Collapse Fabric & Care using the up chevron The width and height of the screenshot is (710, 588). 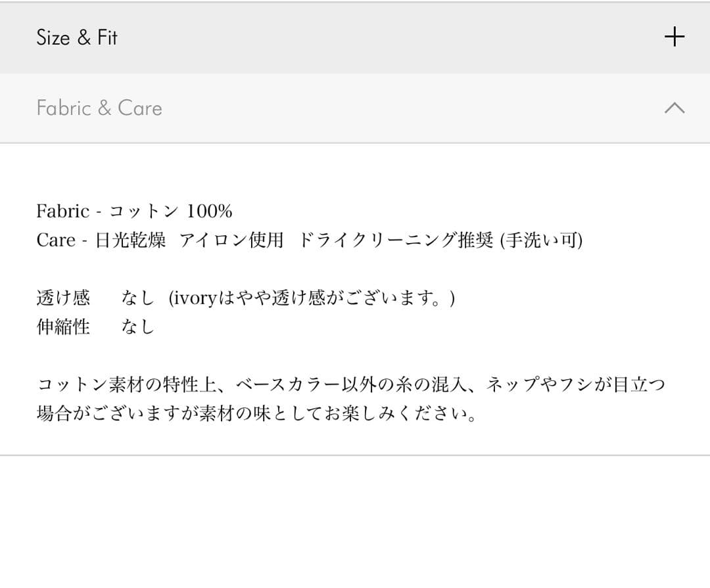[674, 108]
